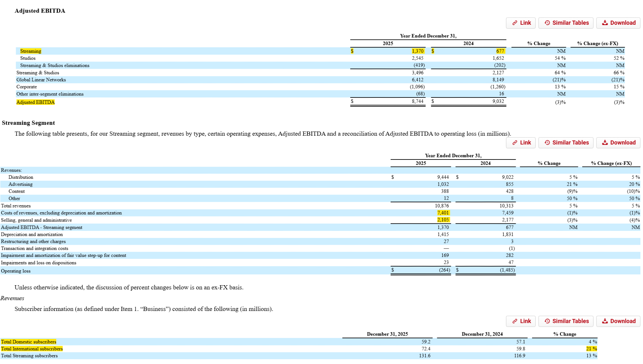Click the download icon above the Streaming Segment table
Image resolution: width=643 pixels, height=364 pixels.
[x=605, y=143]
